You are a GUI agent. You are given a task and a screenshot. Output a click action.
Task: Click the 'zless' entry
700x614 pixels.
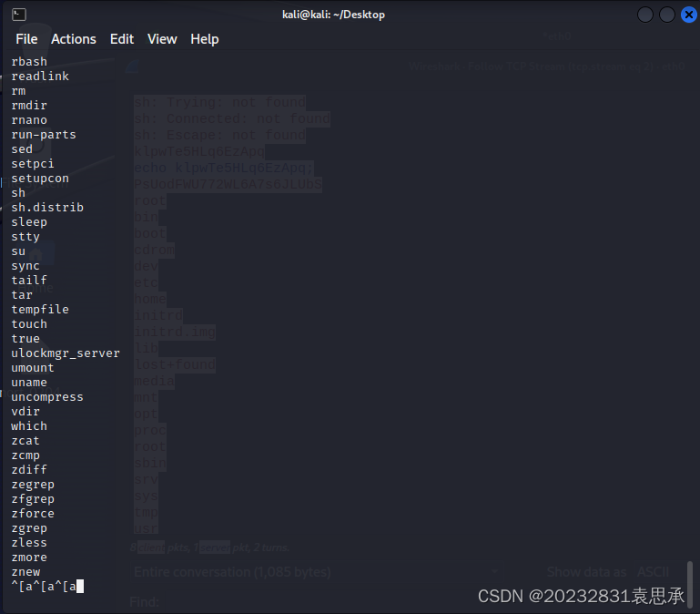pyautogui.click(x=29, y=543)
